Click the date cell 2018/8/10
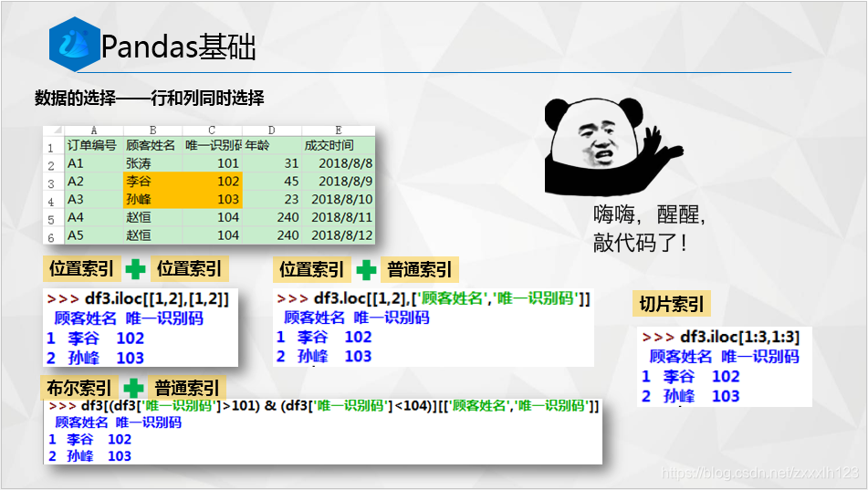868x490 pixels. point(339,199)
